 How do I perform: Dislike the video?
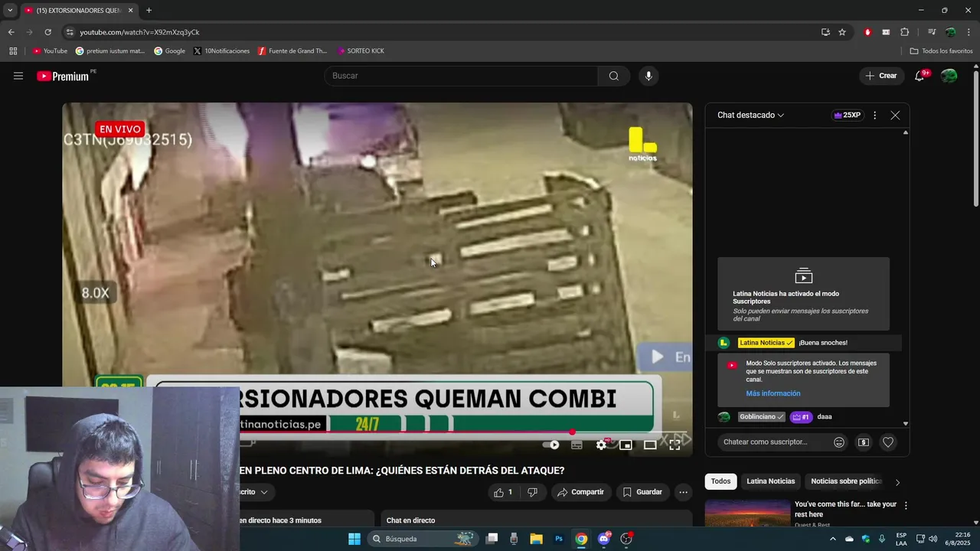pyautogui.click(x=533, y=492)
